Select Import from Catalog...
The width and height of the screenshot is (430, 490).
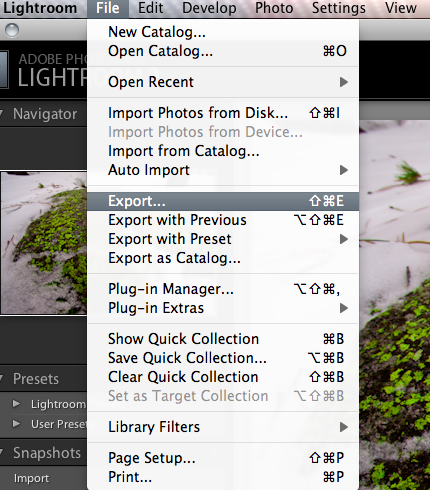(x=223, y=151)
